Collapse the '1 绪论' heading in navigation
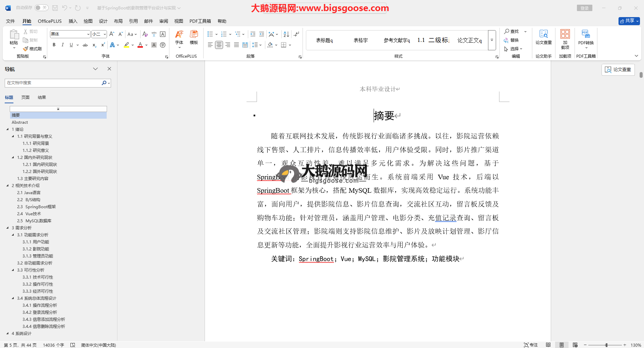 tap(8, 129)
